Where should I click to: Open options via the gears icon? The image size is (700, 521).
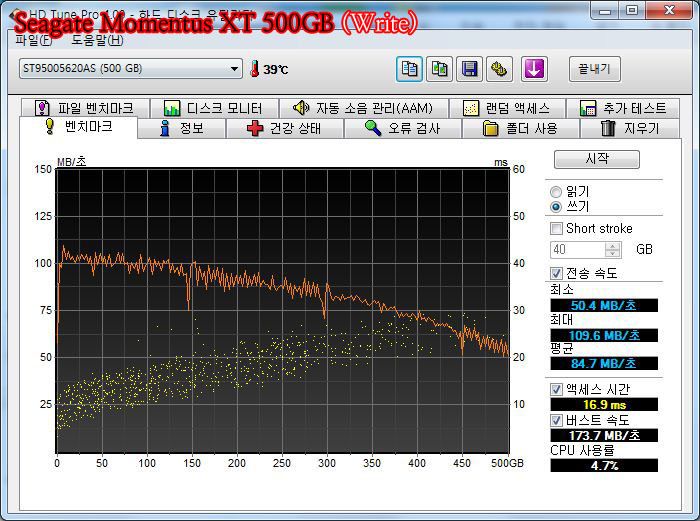(499, 69)
